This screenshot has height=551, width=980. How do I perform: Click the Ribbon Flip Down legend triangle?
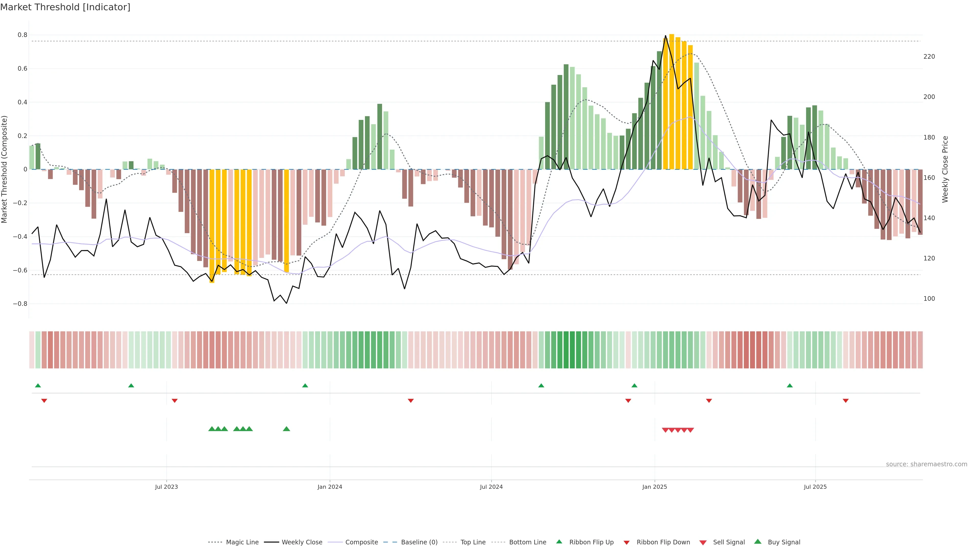pyautogui.click(x=627, y=543)
